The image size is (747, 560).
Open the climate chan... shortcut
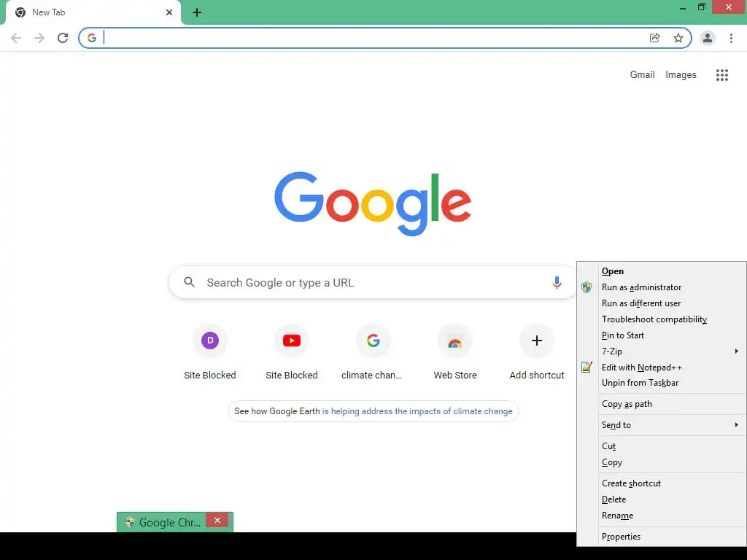(x=373, y=341)
